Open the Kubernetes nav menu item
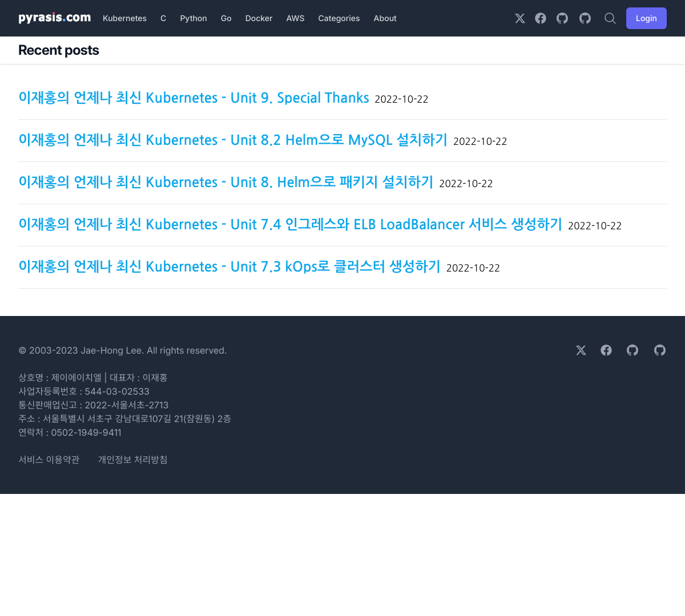Viewport: 685px width, 616px height. click(124, 18)
